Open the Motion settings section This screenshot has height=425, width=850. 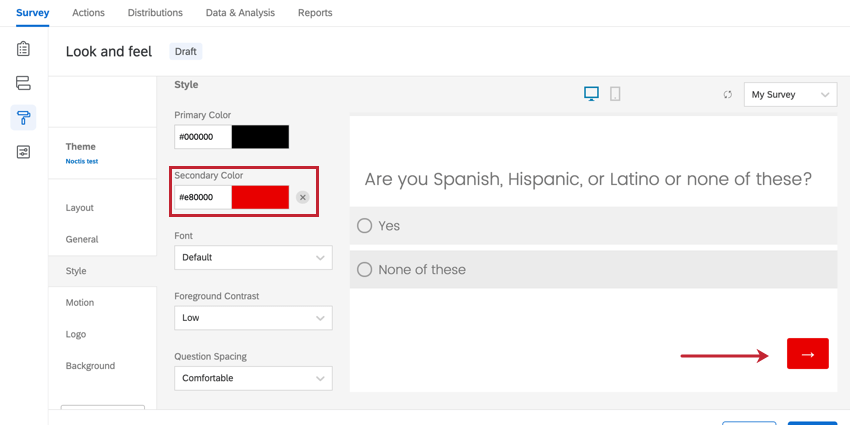pos(80,302)
